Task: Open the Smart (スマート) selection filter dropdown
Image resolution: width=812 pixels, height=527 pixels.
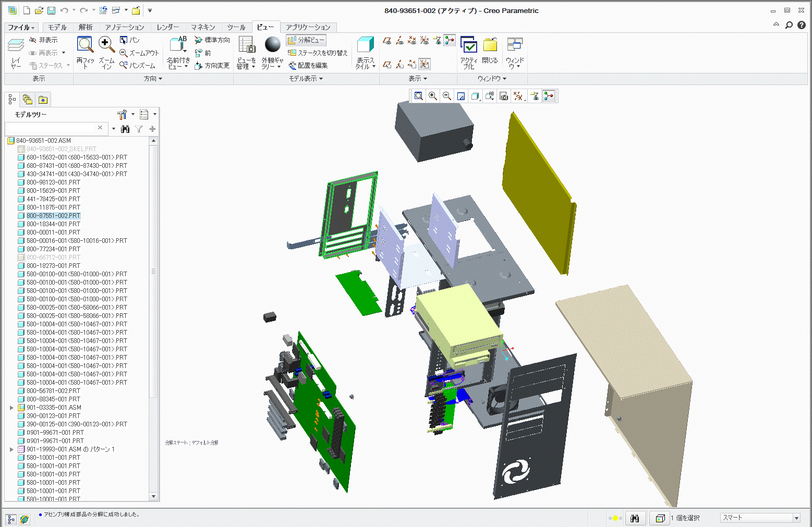Action: [x=796, y=518]
